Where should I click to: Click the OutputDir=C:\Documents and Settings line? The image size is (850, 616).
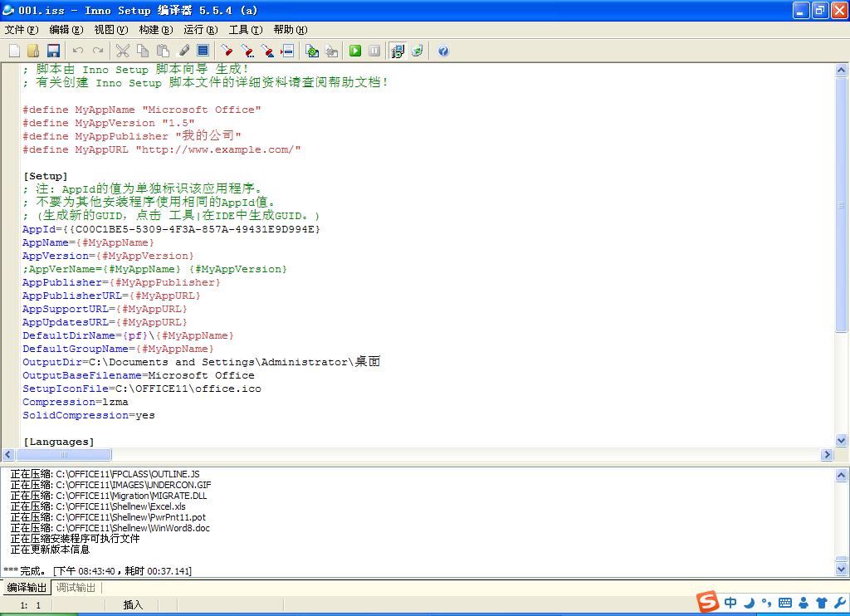(x=201, y=362)
